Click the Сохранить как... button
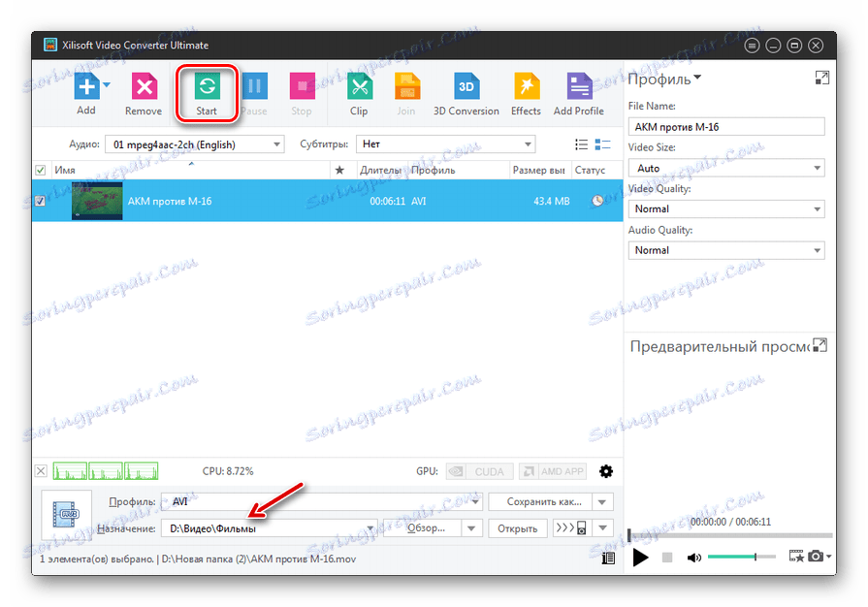 tap(541, 502)
